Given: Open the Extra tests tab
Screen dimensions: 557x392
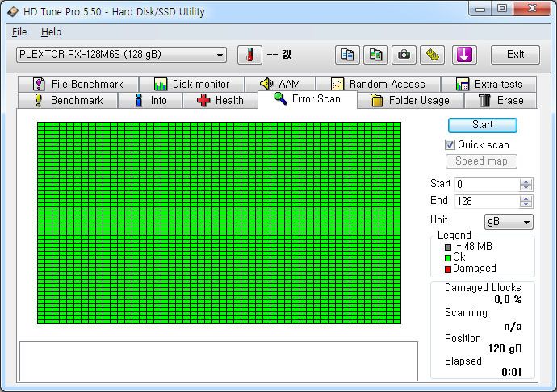Looking at the screenshot, I should [489, 84].
